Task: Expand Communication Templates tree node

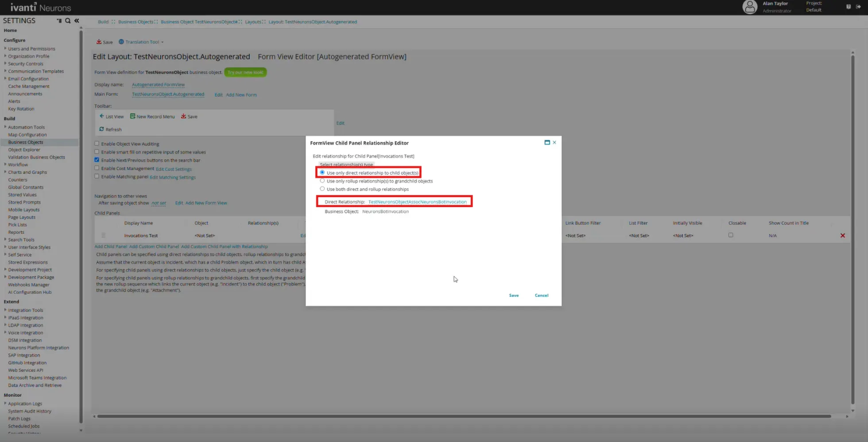Action: pos(5,71)
